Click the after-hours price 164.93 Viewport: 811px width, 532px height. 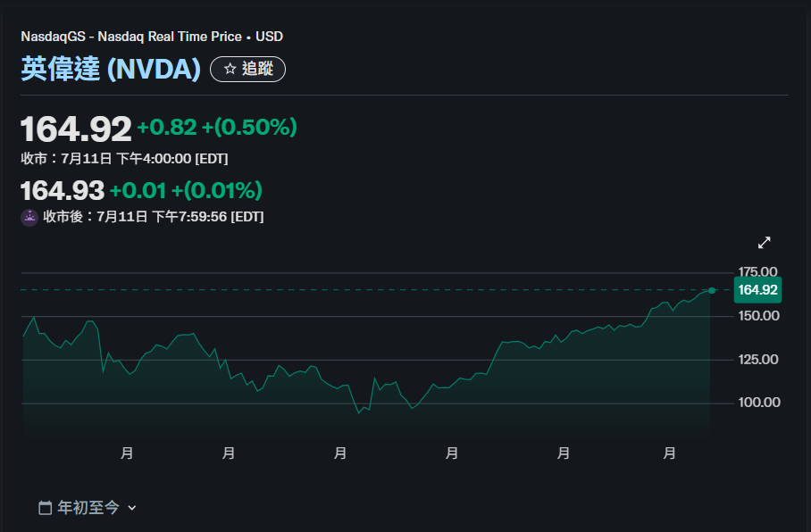click(x=63, y=191)
